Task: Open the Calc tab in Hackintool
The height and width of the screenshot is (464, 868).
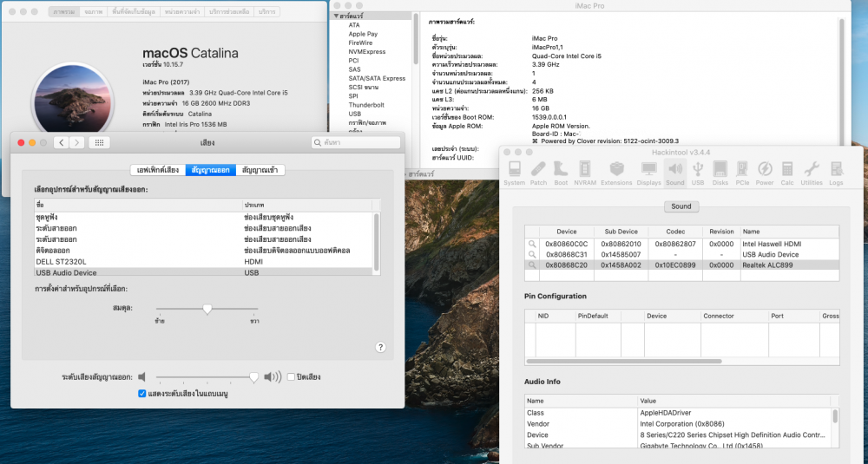Action: (x=787, y=173)
